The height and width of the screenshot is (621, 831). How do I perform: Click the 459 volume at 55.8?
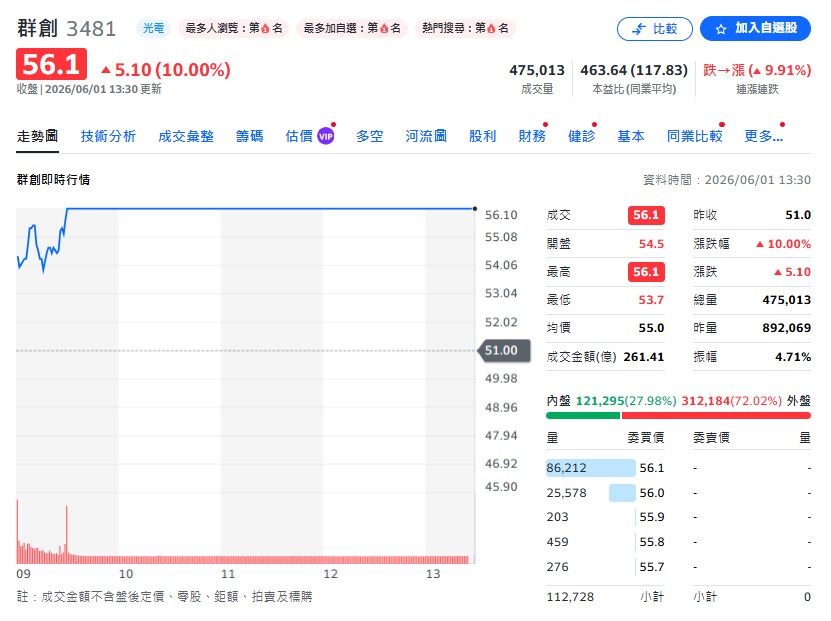[557, 542]
